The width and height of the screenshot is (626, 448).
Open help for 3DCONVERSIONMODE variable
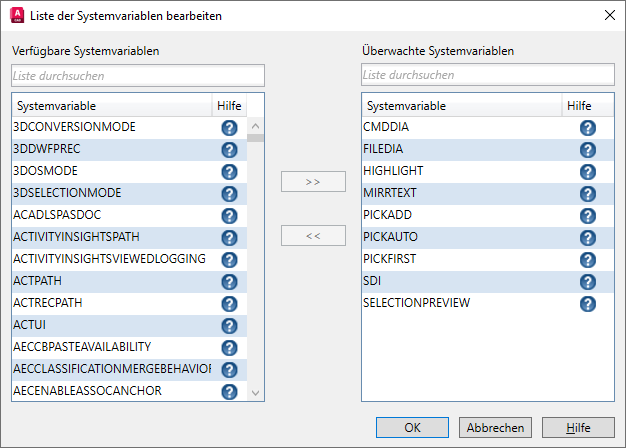tap(229, 128)
